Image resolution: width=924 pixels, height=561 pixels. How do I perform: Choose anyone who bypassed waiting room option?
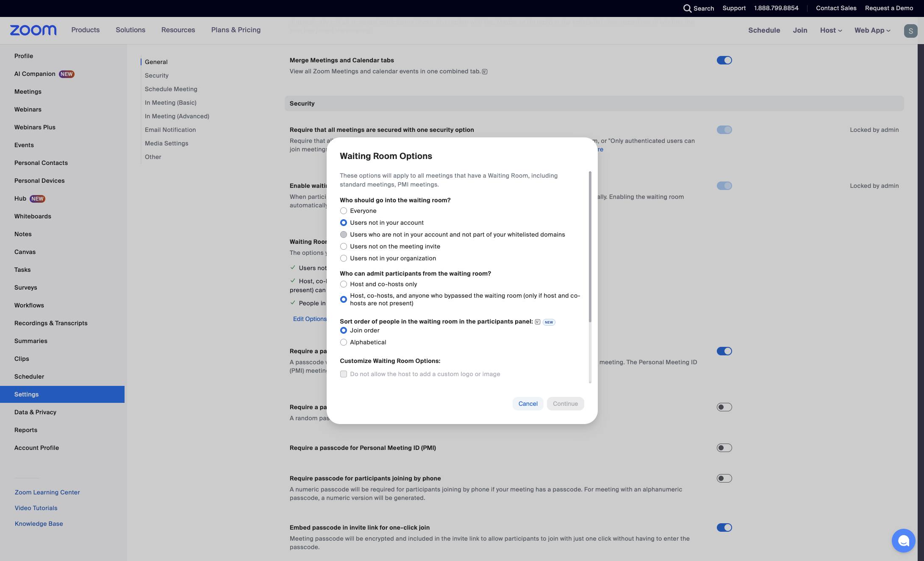point(344,299)
